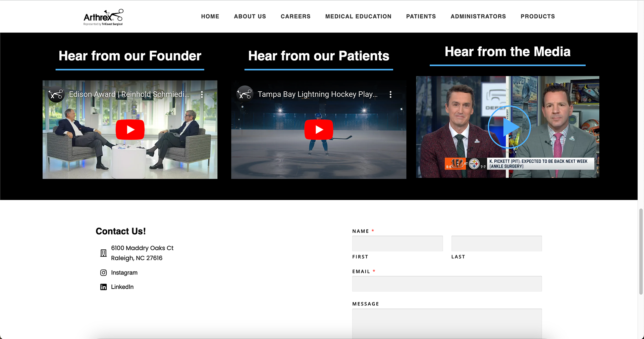This screenshot has width=644, height=339.
Task: Play the Tampa Bay Lightning hockey video
Action: tap(319, 130)
